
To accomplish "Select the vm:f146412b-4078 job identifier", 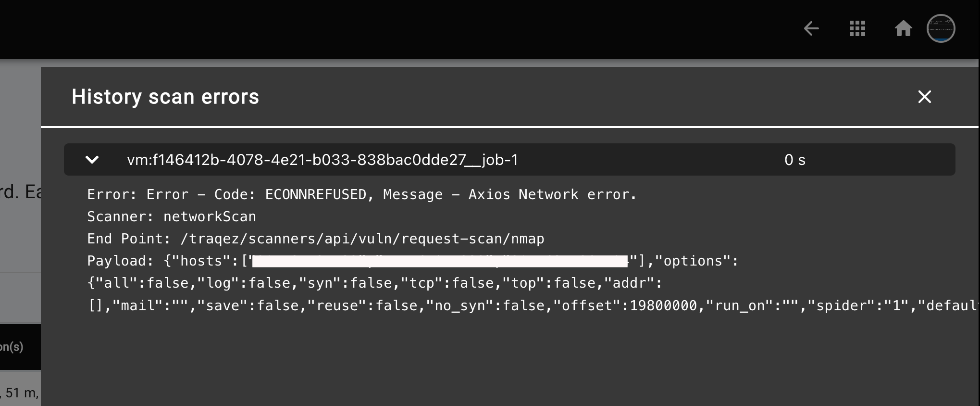I will 323,160.
